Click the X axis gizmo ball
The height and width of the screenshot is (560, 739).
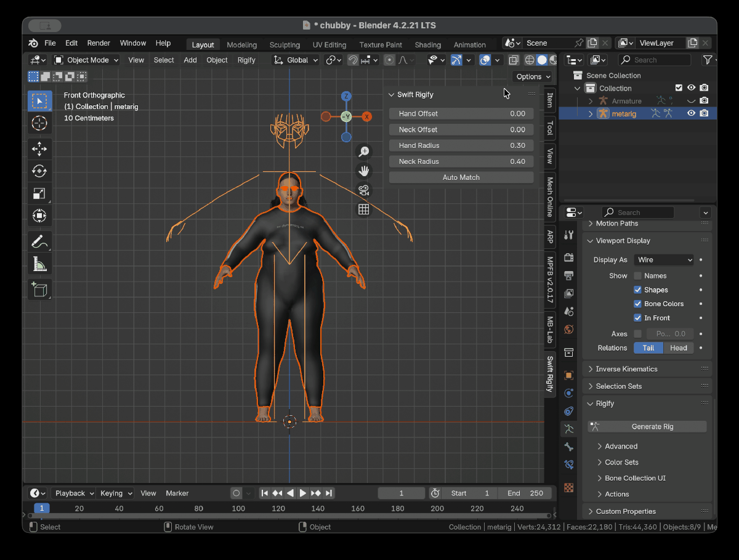367,116
